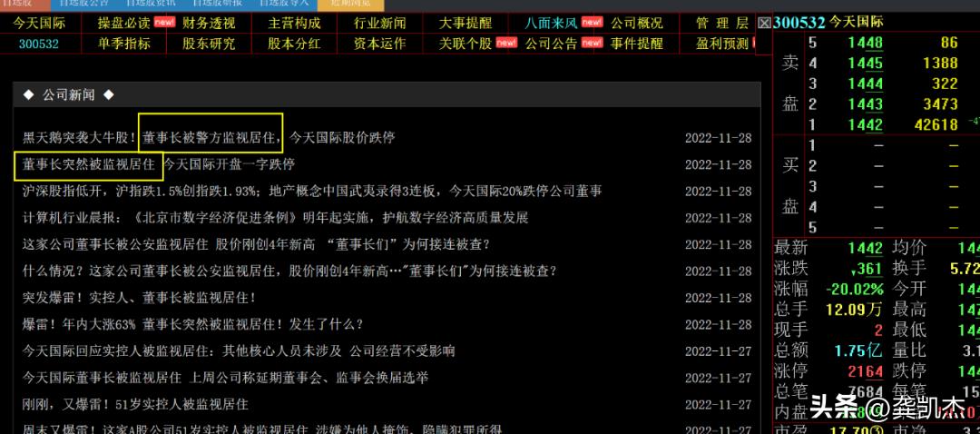
Task: Open the headline 董事长突然被监视居住 今天国际开盘一字跌停
Action: pyautogui.click(x=159, y=164)
